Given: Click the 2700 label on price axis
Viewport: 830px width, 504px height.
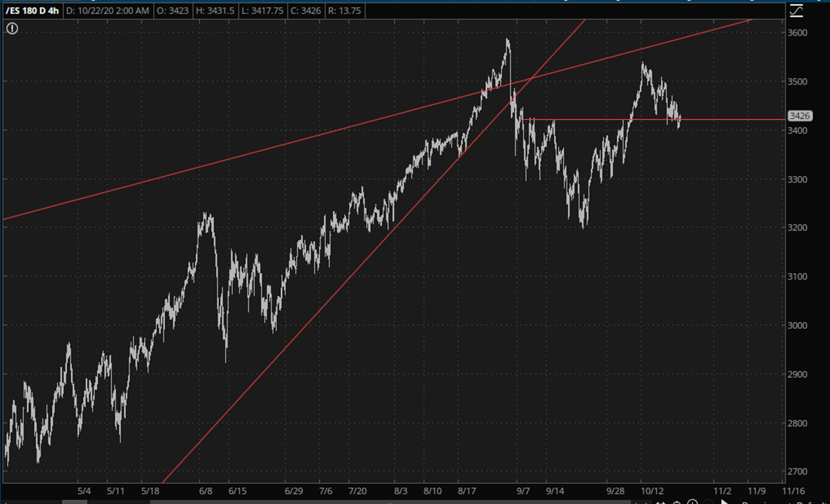Looking at the screenshot, I should pos(797,472).
